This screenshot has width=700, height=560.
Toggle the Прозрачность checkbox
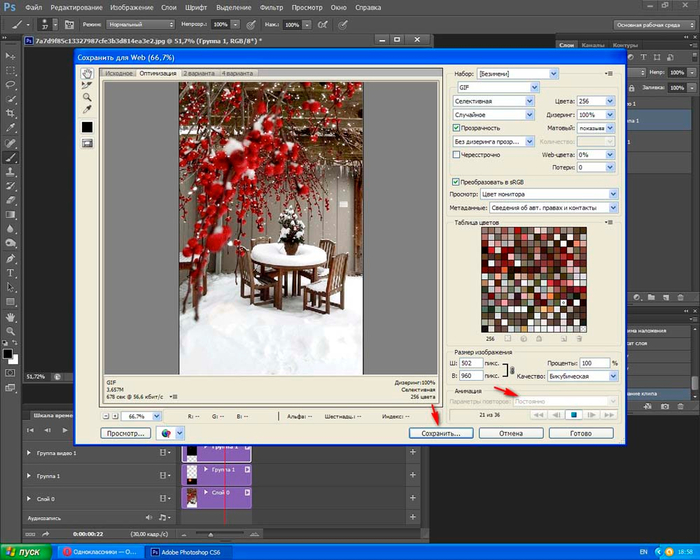click(x=456, y=128)
